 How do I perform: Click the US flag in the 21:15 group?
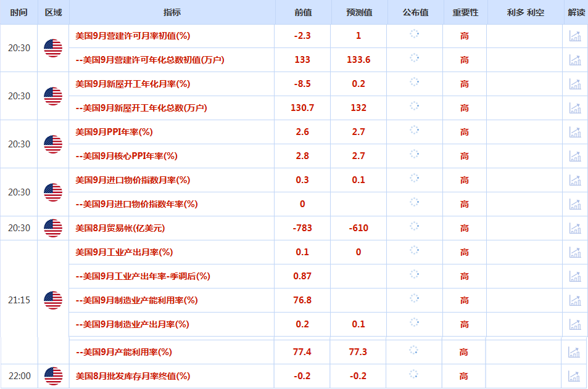pos(53,300)
